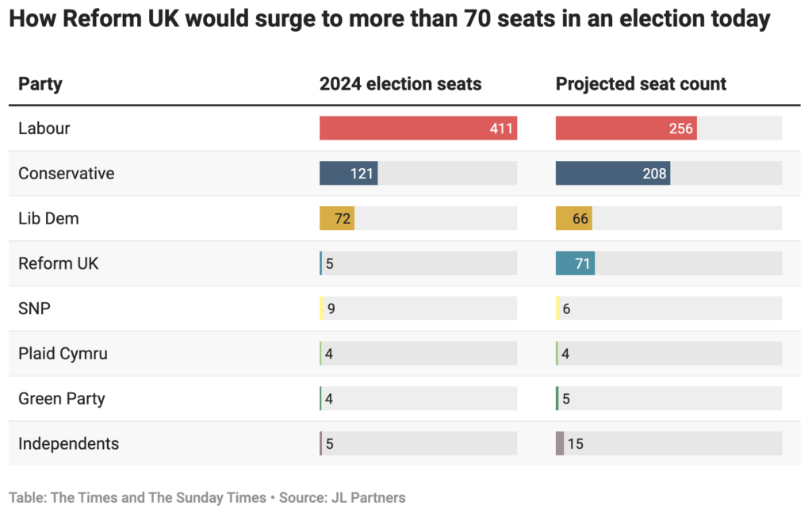The width and height of the screenshot is (812, 521).
Task: Click the Independents row label
Action: (69, 444)
